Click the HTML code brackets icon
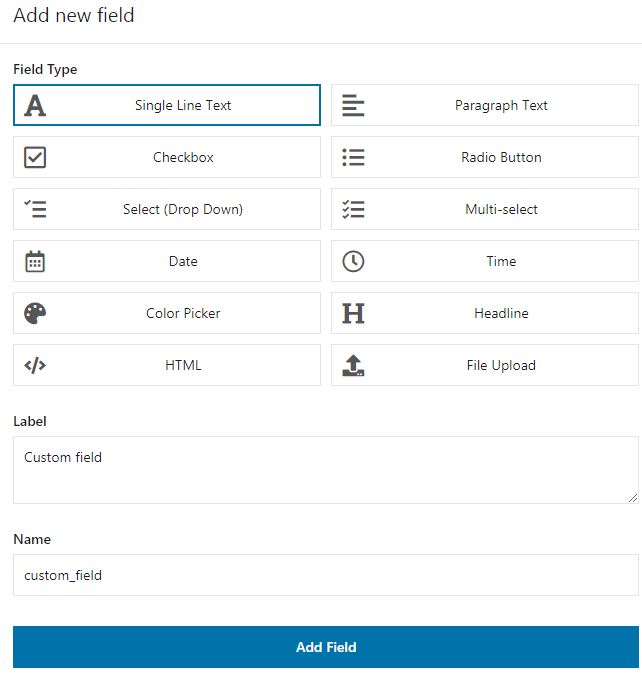 35,365
